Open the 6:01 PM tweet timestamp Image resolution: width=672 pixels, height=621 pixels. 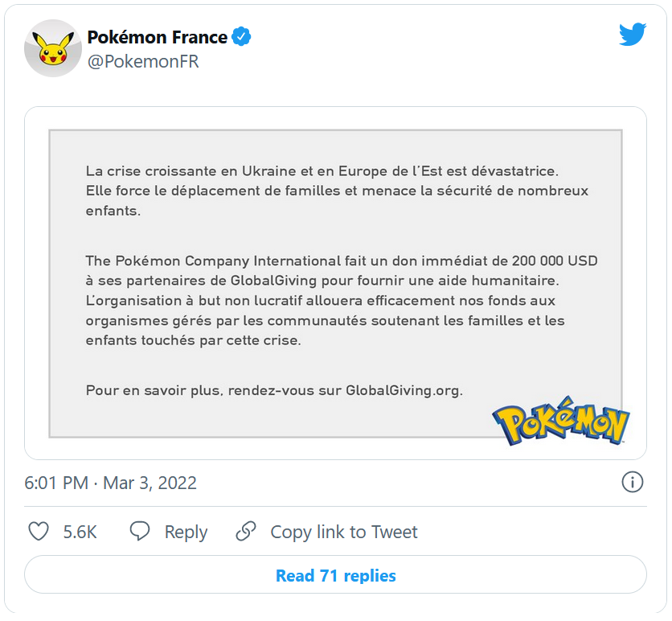pyautogui.click(x=55, y=483)
